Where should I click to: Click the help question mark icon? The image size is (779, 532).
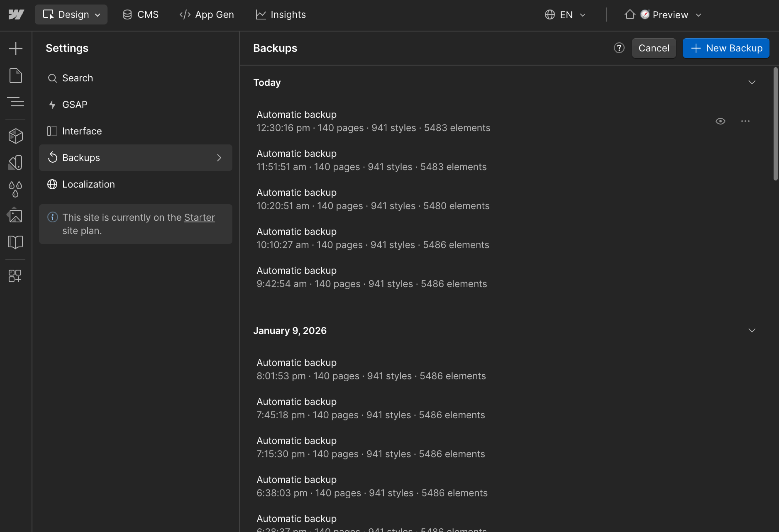(x=619, y=48)
